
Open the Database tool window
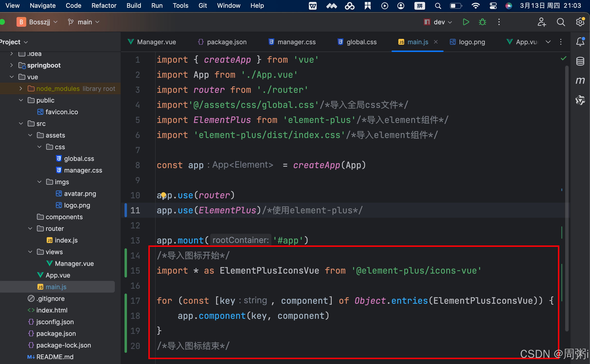(x=580, y=61)
